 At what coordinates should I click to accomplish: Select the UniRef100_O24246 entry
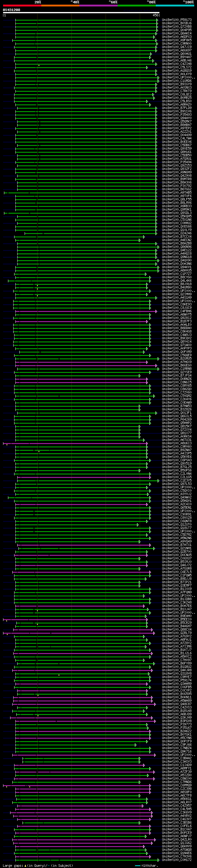(x=177, y=233)
